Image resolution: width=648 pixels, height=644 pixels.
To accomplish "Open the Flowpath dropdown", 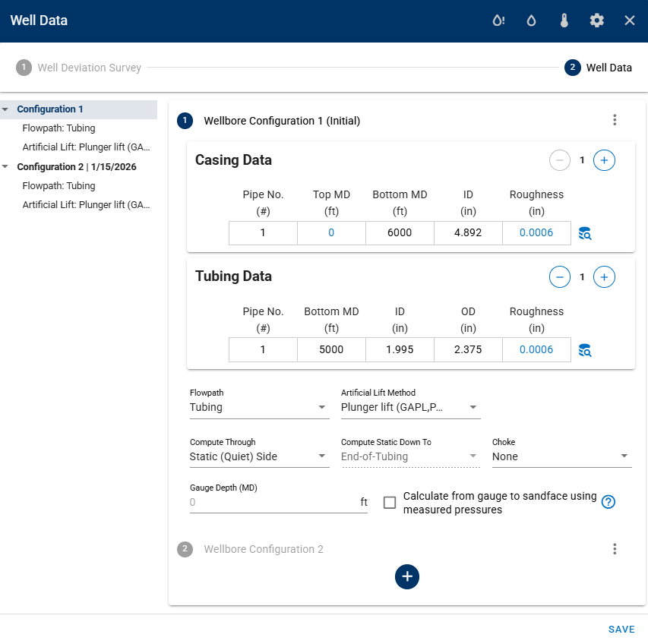I will pyautogui.click(x=258, y=408).
